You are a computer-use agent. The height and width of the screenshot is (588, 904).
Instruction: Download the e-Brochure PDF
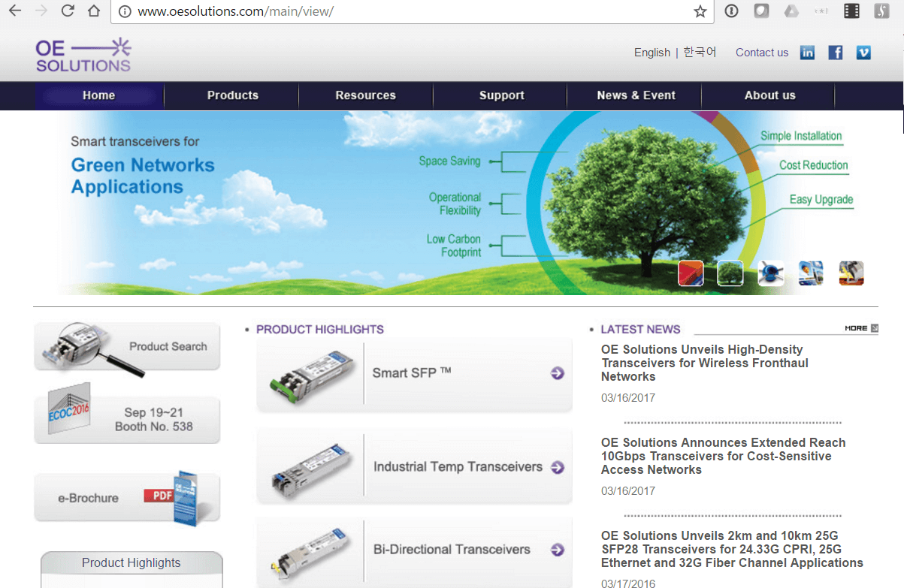tap(126, 497)
